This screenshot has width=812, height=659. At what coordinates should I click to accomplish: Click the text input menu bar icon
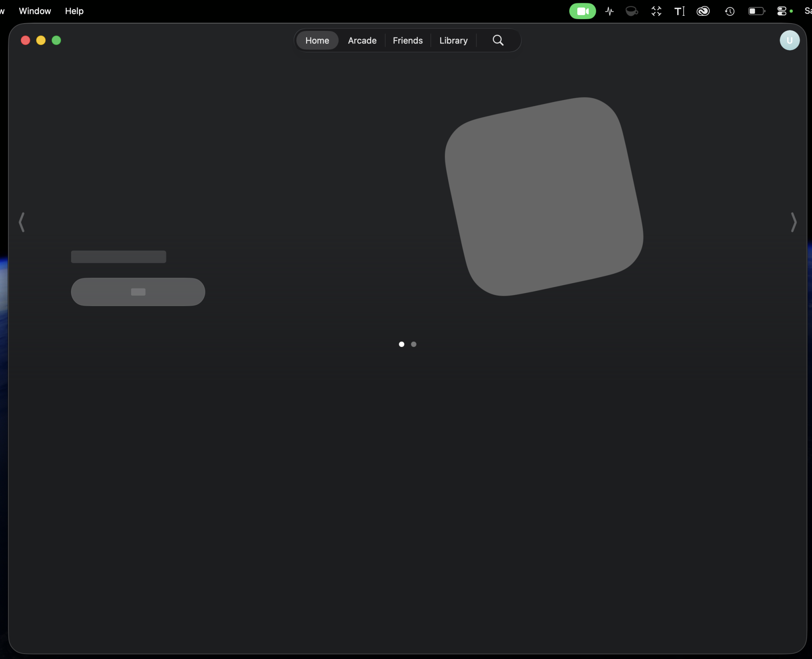pos(679,11)
